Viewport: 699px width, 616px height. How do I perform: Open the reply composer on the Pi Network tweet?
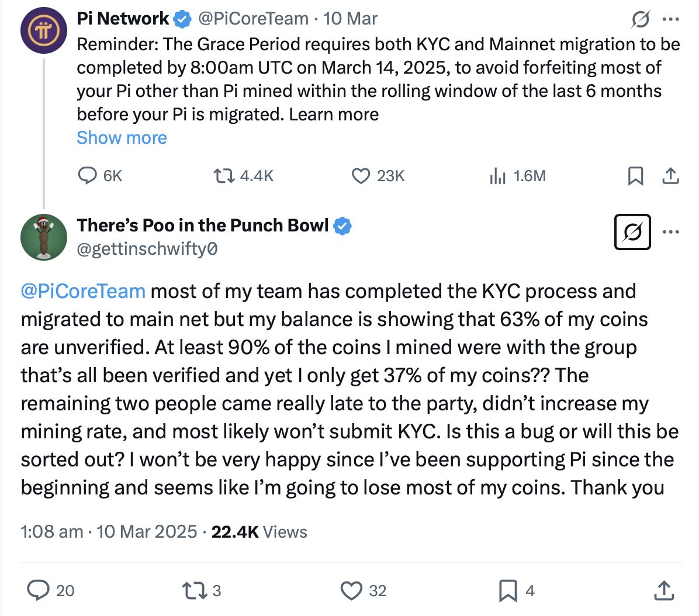coord(88,175)
